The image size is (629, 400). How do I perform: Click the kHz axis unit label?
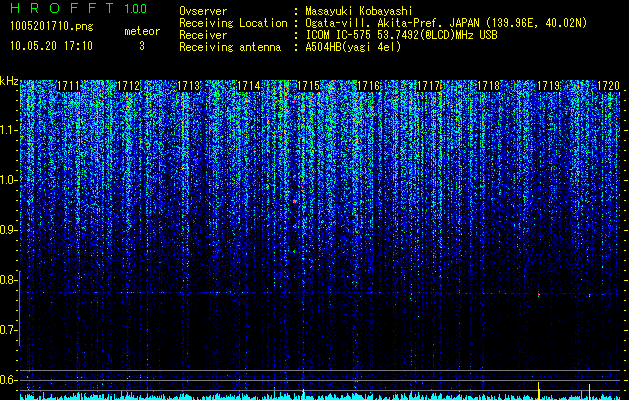coord(9,81)
